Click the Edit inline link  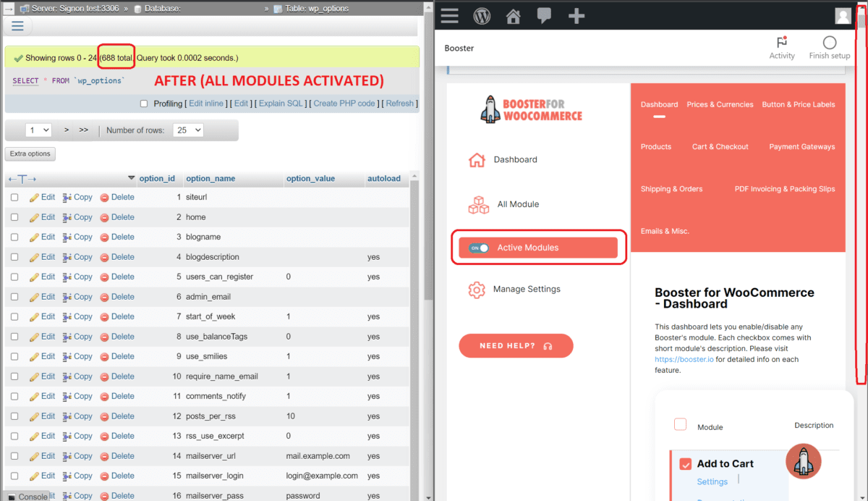(x=206, y=104)
